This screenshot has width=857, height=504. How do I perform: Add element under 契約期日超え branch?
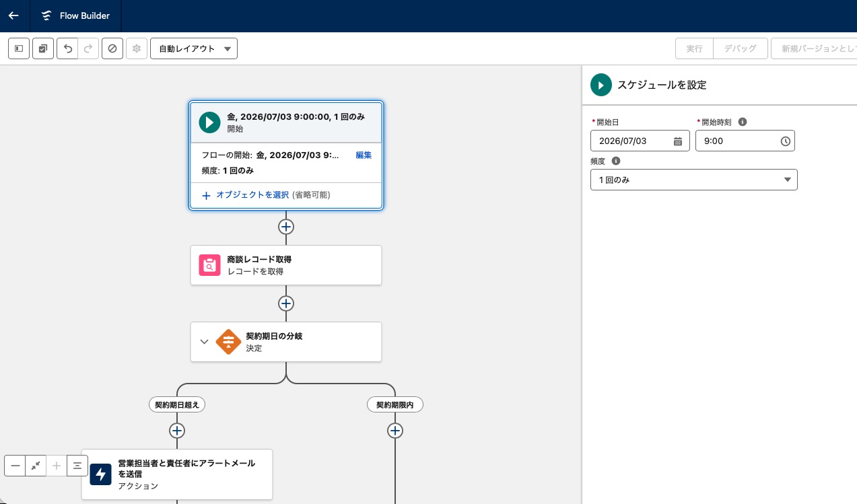(x=177, y=431)
